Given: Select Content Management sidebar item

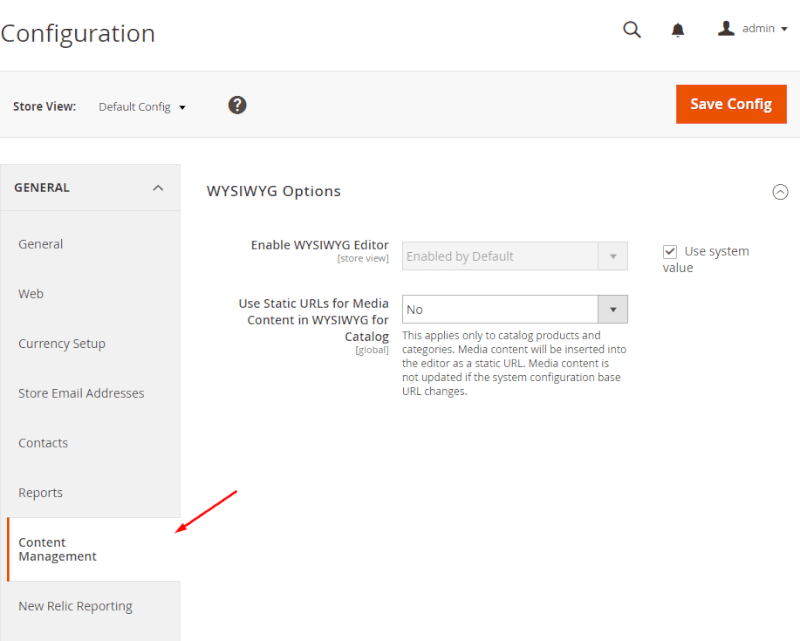Looking at the screenshot, I should [x=94, y=549].
